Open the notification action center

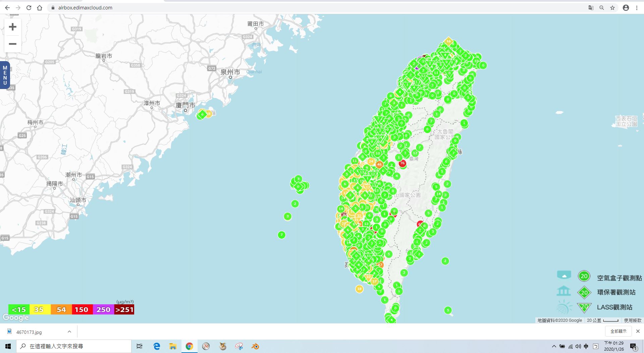634,346
